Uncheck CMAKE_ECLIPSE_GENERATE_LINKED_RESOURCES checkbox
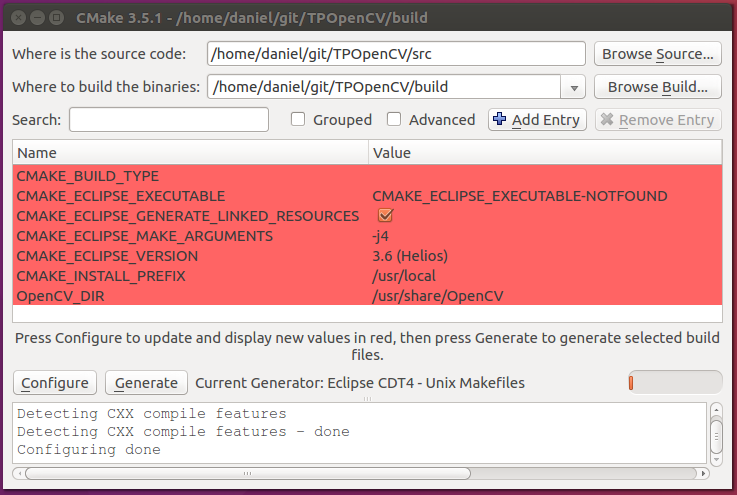Screen dimensions: 737x495 tap(385, 216)
